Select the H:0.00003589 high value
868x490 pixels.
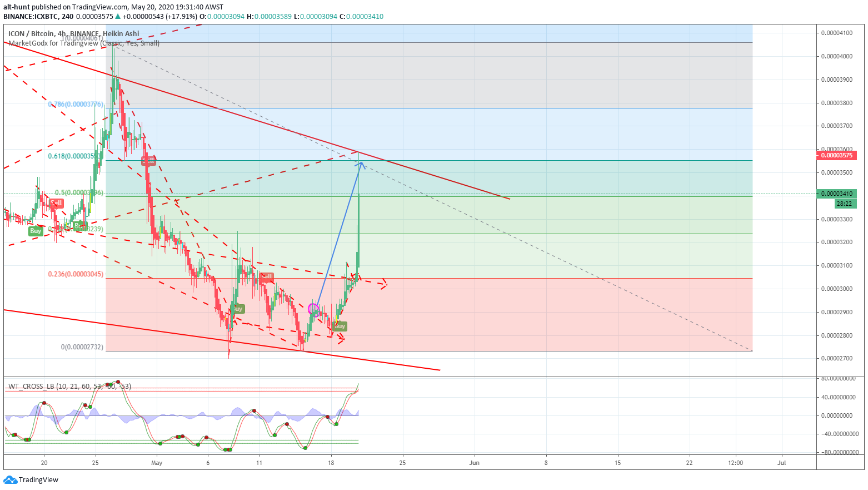coord(269,17)
